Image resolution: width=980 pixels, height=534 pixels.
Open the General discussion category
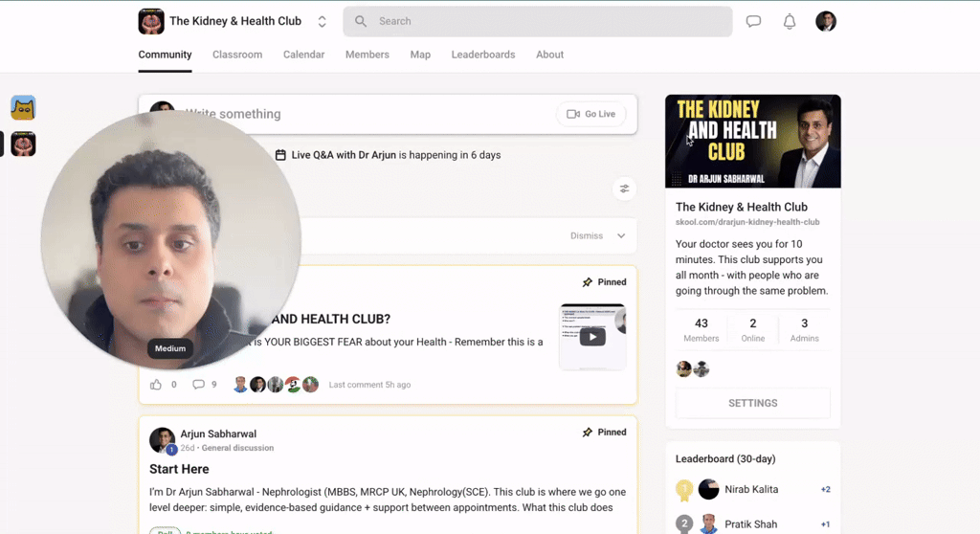(x=237, y=448)
